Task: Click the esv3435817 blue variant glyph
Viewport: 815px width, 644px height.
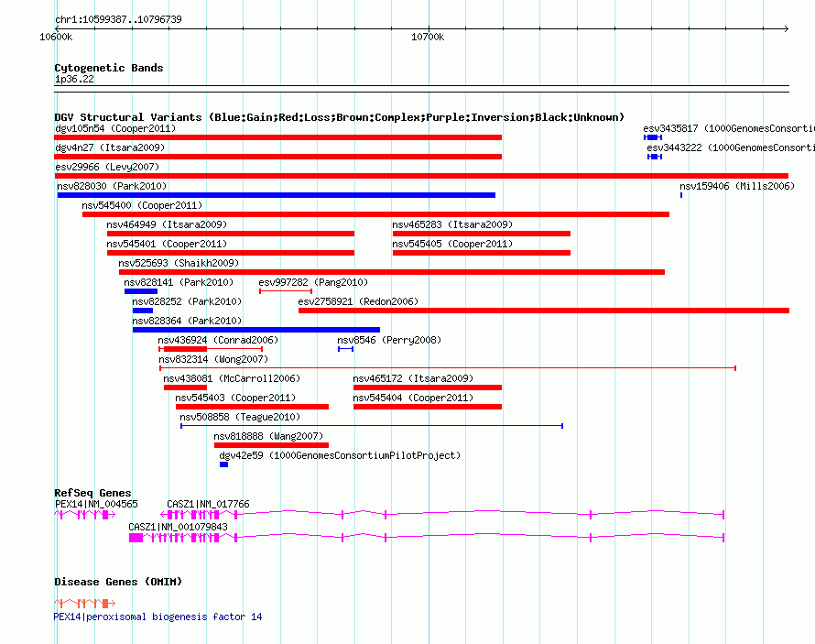Action: pyautogui.click(x=653, y=137)
